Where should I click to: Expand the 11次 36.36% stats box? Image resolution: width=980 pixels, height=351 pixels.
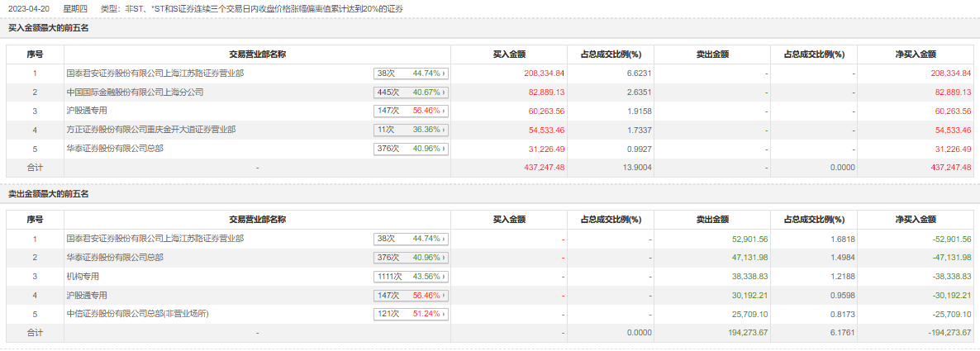411,130
